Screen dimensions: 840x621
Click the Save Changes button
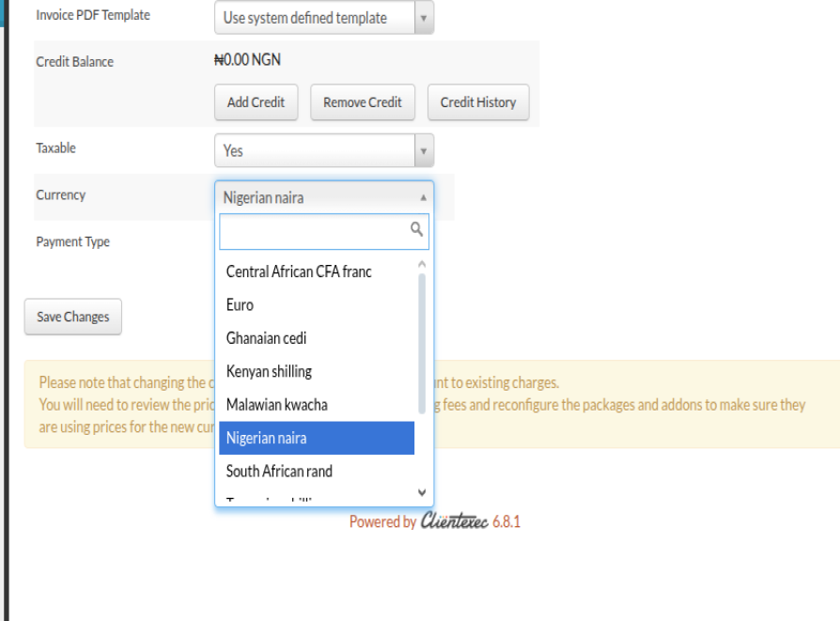(73, 317)
